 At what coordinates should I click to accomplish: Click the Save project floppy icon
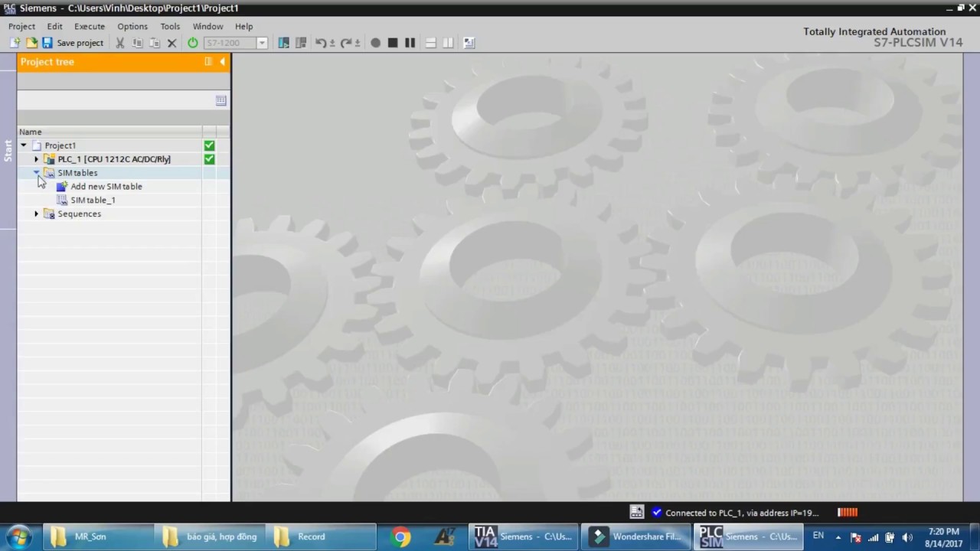[47, 43]
